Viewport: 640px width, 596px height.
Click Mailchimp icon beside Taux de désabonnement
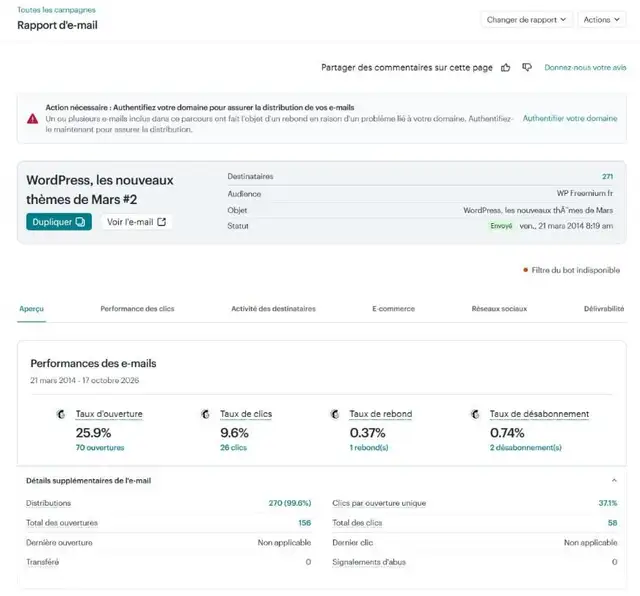[x=475, y=414]
